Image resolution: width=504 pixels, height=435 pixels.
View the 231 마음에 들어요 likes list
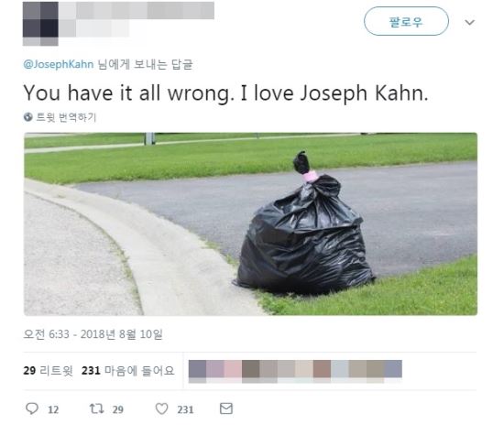(128, 371)
